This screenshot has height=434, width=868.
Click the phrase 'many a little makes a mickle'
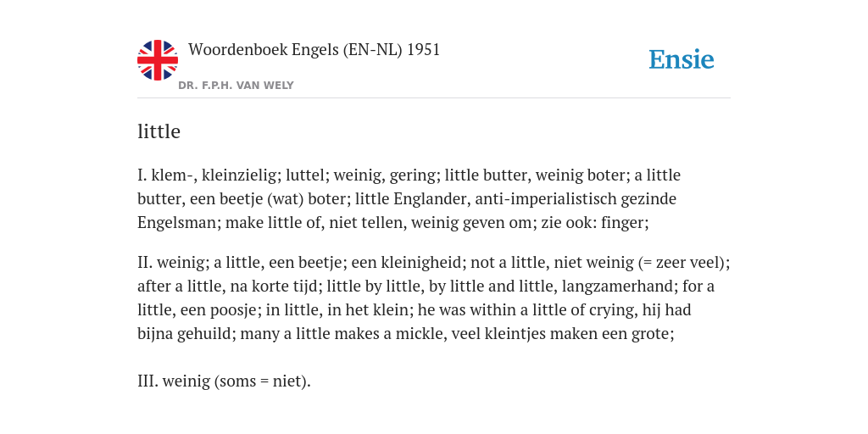tap(343, 334)
